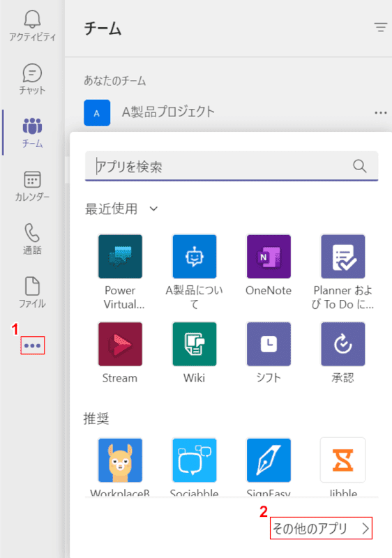
Task: Launch the OneNote app
Action: point(269,256)
